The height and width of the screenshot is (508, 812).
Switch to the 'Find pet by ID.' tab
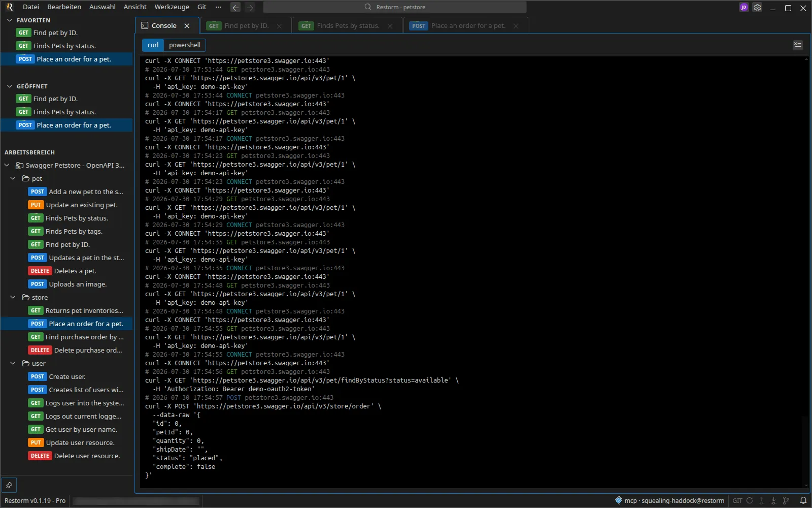(246, 26)
